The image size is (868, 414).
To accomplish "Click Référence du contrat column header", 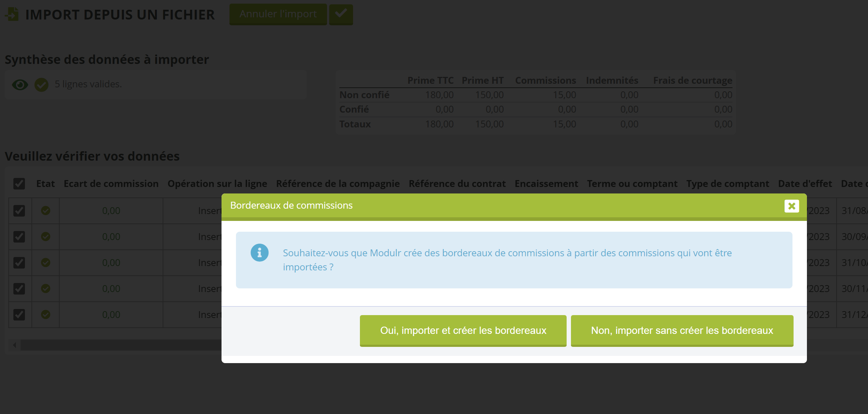I will pos(457,184).
